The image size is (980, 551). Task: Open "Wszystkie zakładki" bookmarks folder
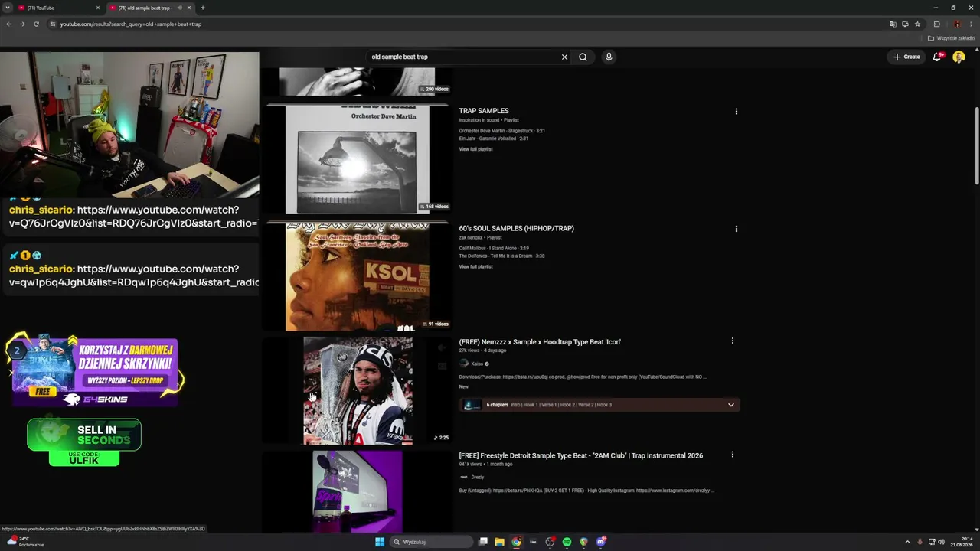click(952, 38)
